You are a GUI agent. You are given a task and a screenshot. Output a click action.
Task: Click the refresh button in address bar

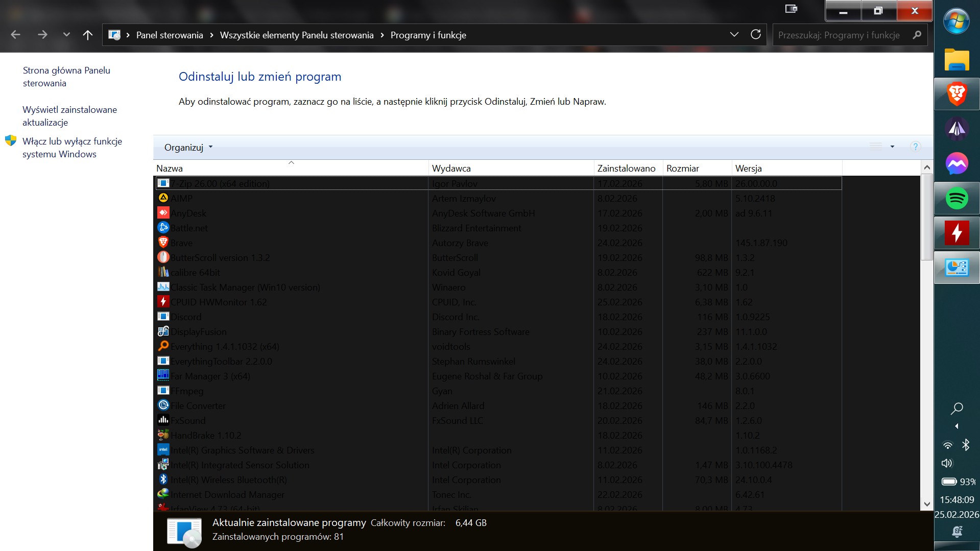756,35
